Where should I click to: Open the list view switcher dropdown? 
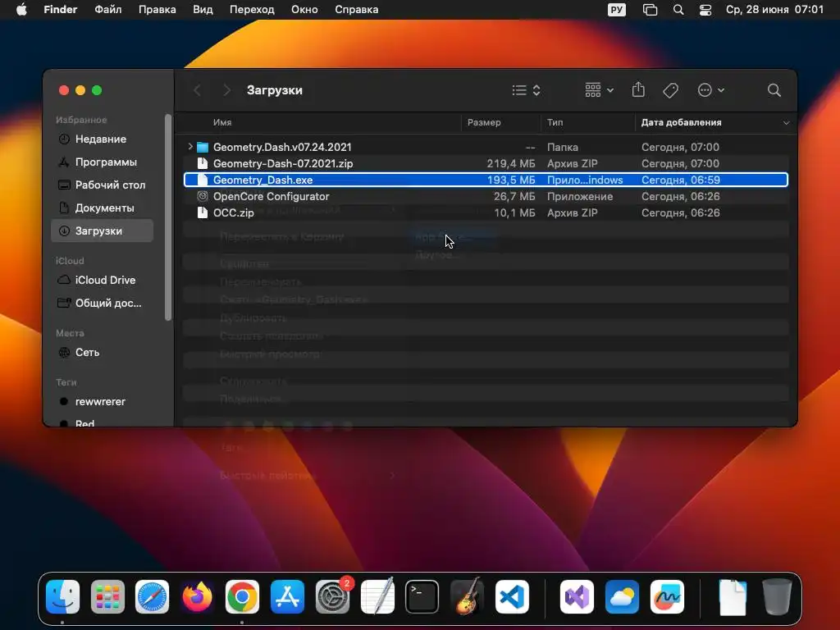(x=526, y=90)
